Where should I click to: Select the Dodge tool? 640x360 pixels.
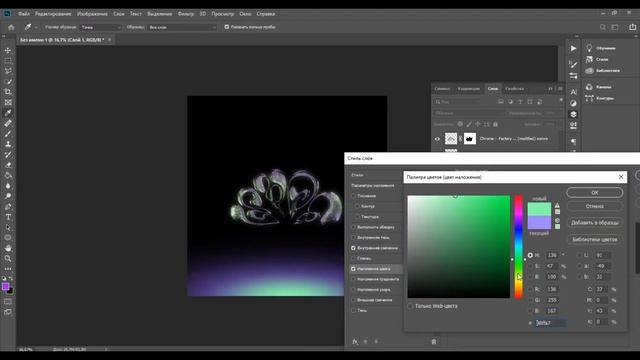pyautogui.click(x=8, y=196)
